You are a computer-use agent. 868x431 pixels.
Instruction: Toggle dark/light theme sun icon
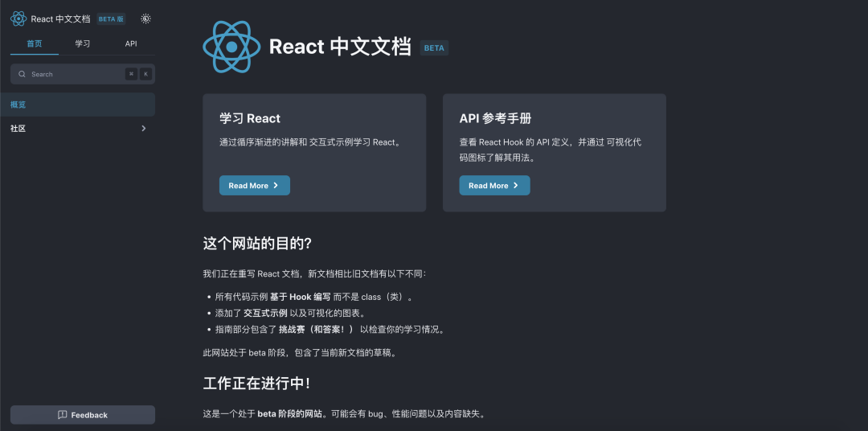coord(145,18)
